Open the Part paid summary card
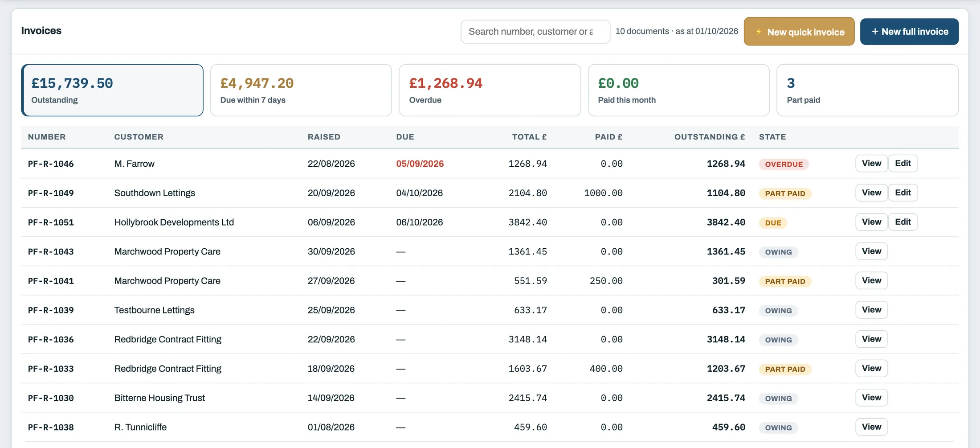This screenshot has height=448, width=980. 868,90
